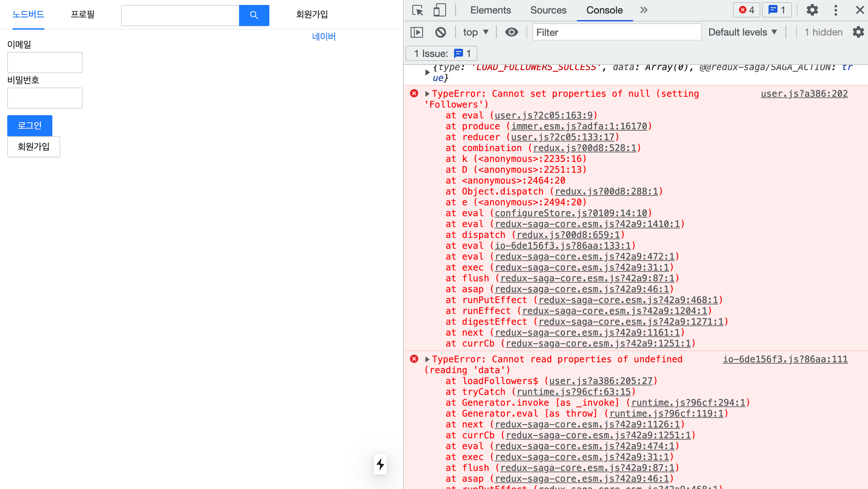Screen dimensions: 868x489
Task: Open the DevTools three-dot menu
Action: (836, 10)
